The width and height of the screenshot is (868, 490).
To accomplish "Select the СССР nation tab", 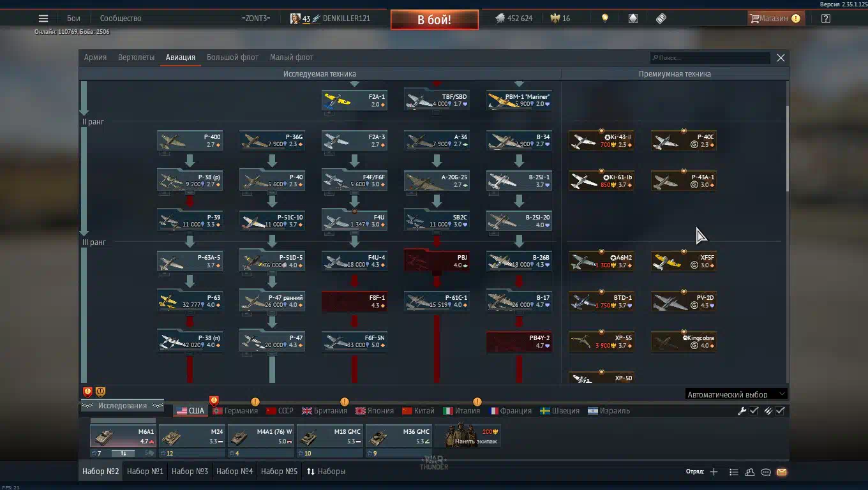I will (x=280, y=411).
